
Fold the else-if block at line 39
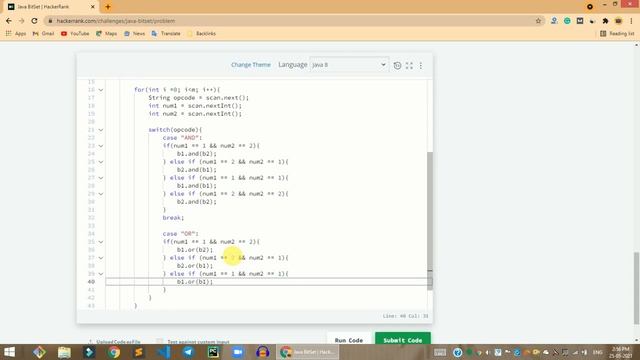coord(101,274)
